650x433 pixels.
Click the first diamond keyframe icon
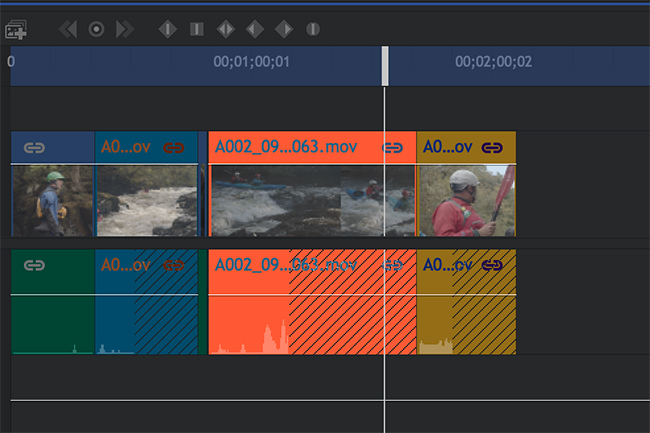coord(168,29)
